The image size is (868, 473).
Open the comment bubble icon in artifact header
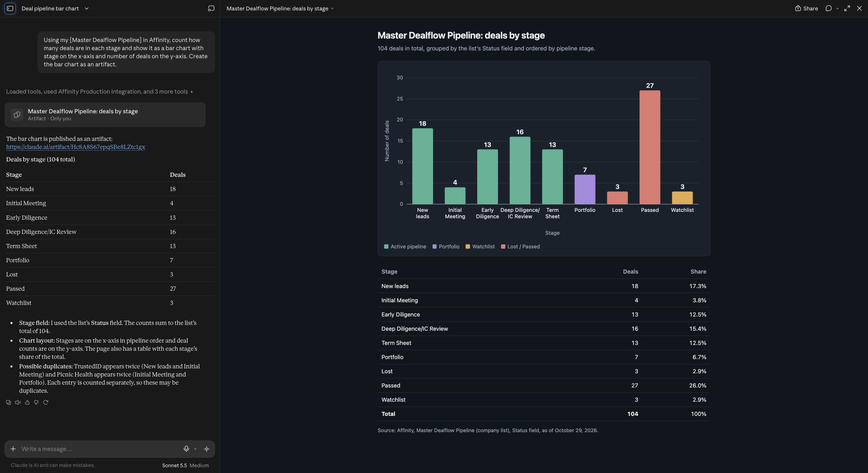[x=829, y=8]
